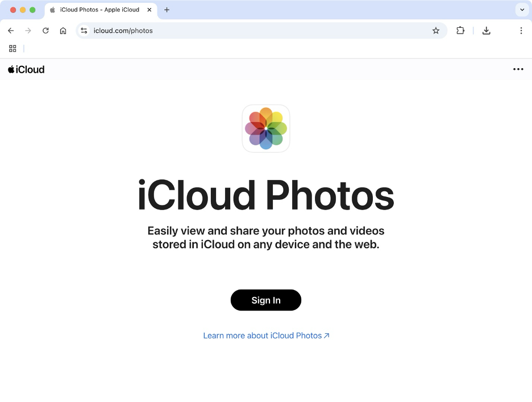Navigate back with the back arrow
Viewport: 532px width, 402px height.
(10, 31)
